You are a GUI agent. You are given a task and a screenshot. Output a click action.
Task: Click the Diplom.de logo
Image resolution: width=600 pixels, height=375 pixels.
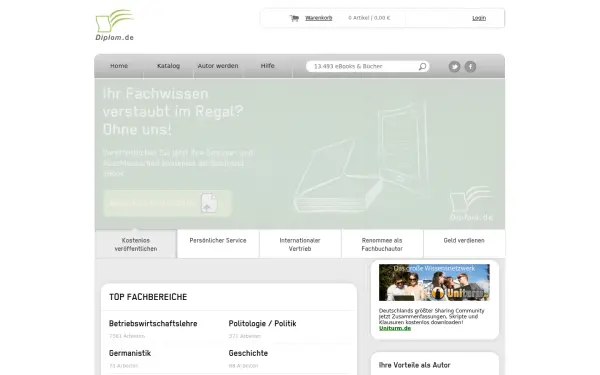tap(114, 25)
